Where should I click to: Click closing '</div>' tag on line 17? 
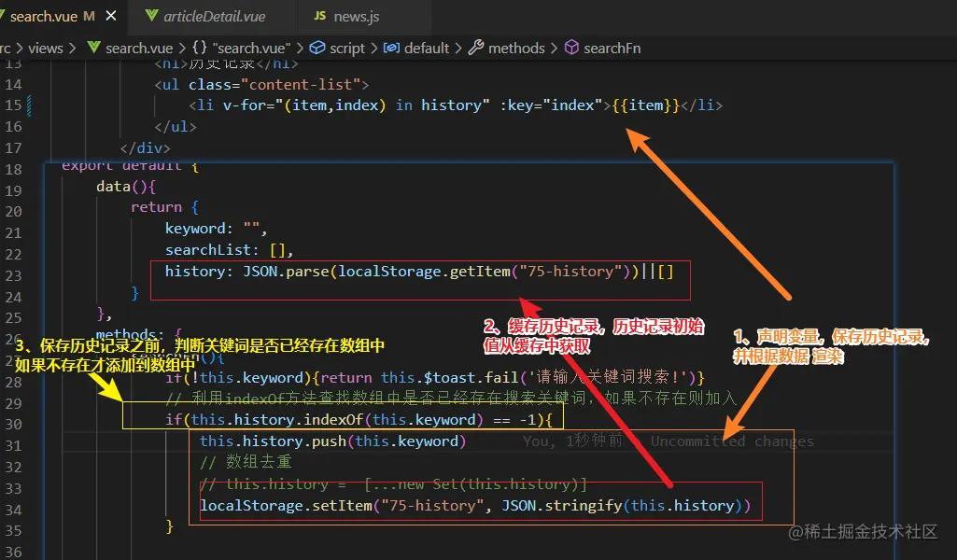pyautogui.click(x=146, y=148)
